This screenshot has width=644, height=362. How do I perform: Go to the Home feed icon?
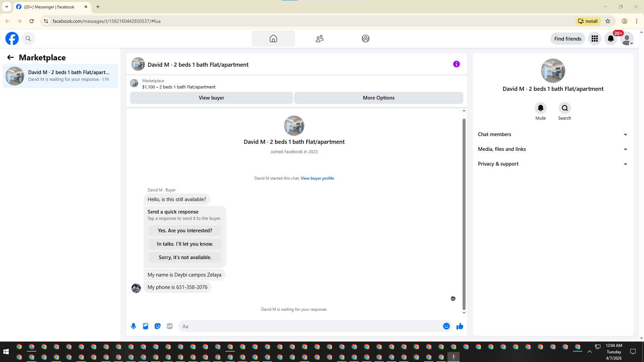pyautogui.click(x=273, y=39)
